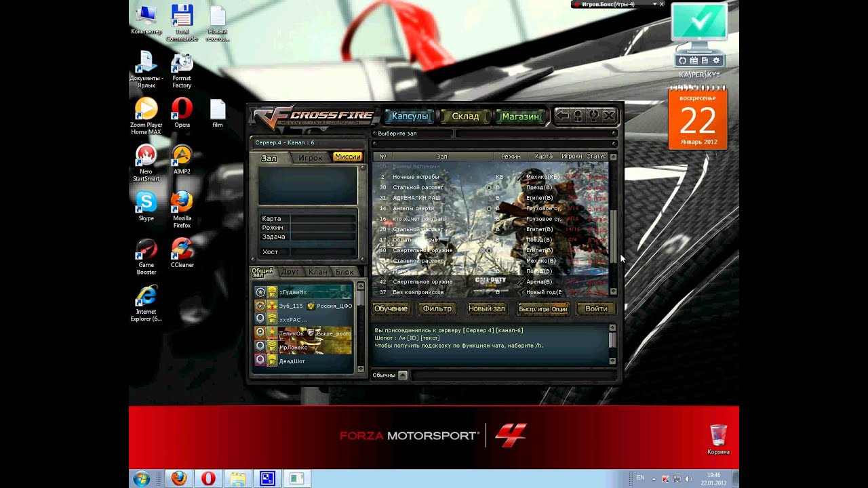
Task: Click Kaspersky gadget reports icon
Action: [x=704, y=61]
